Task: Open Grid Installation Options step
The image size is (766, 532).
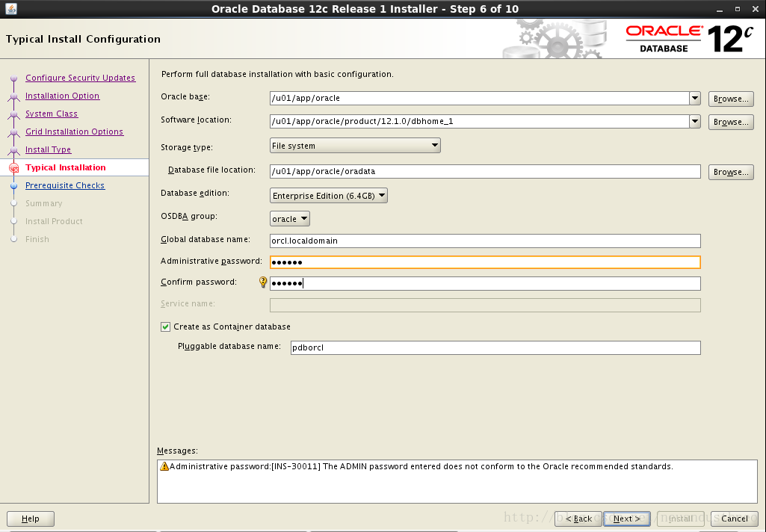Action: coord(74,132)
